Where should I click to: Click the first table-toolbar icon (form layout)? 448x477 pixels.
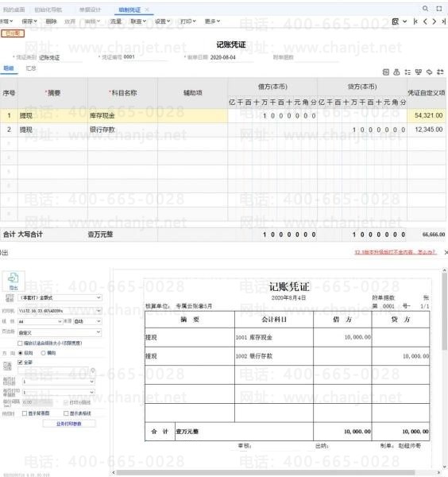pyautogui.click(x=386, y=72)
